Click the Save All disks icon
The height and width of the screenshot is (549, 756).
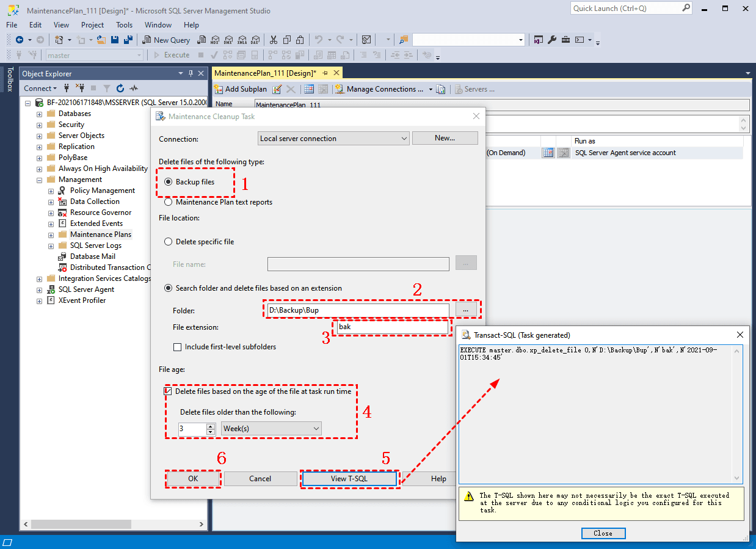tap(128, 40)
